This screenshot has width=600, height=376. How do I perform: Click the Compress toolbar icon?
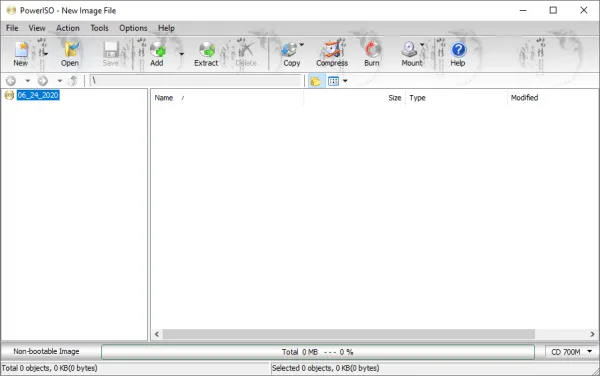[x=332, y=50]
